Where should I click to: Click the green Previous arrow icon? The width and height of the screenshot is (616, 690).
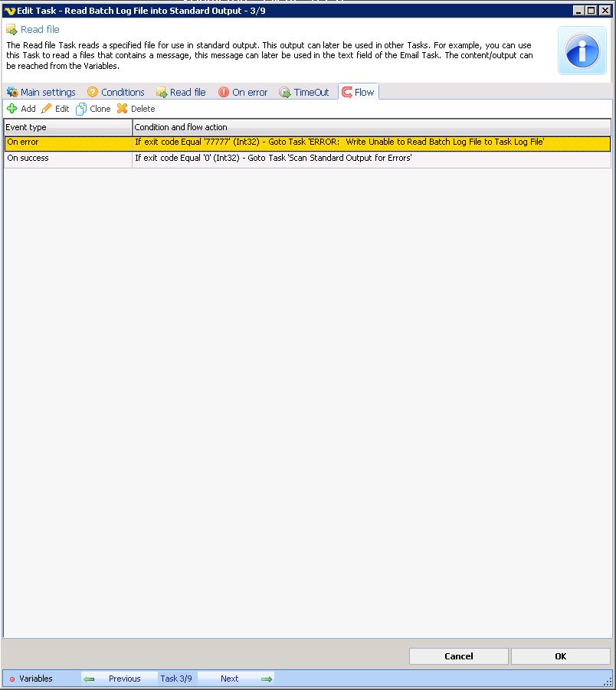tap(90, 679)
